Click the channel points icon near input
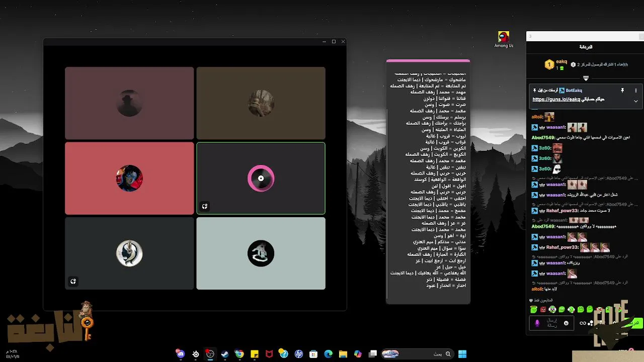The image size is (644, 362). click(591, 323)
